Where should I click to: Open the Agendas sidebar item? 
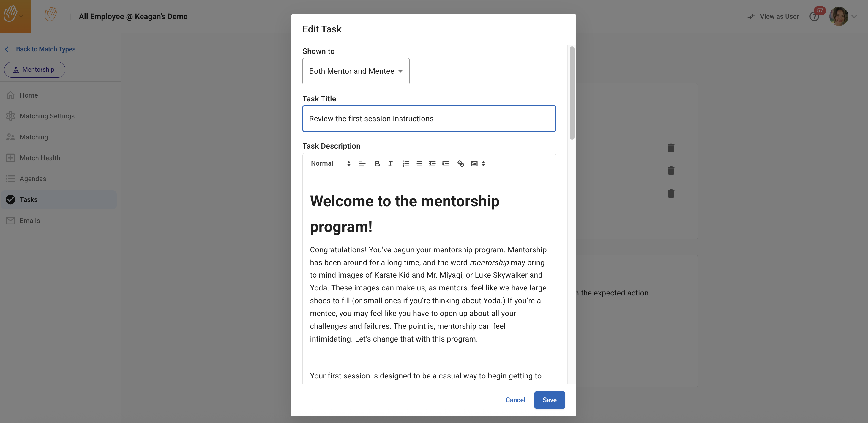click(33, 179)
